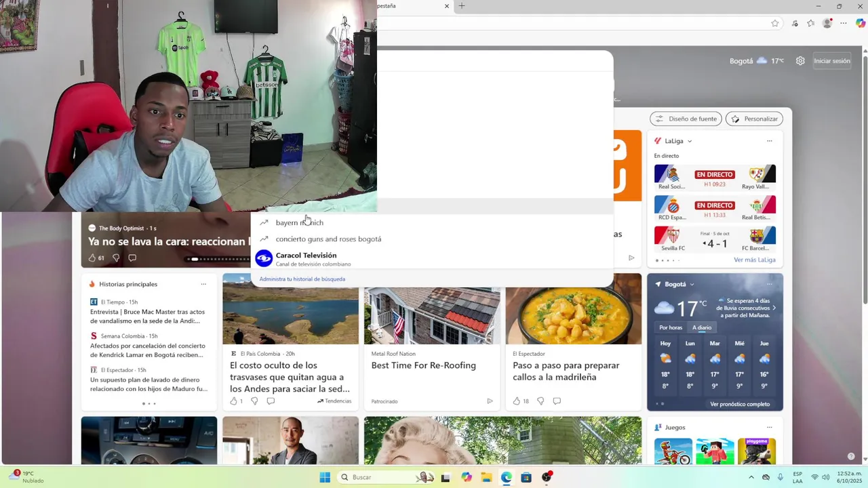This screenshot has width=868, height=488.
Task: Open Microsoft Store from taskbar
Action: click(526, 477)
